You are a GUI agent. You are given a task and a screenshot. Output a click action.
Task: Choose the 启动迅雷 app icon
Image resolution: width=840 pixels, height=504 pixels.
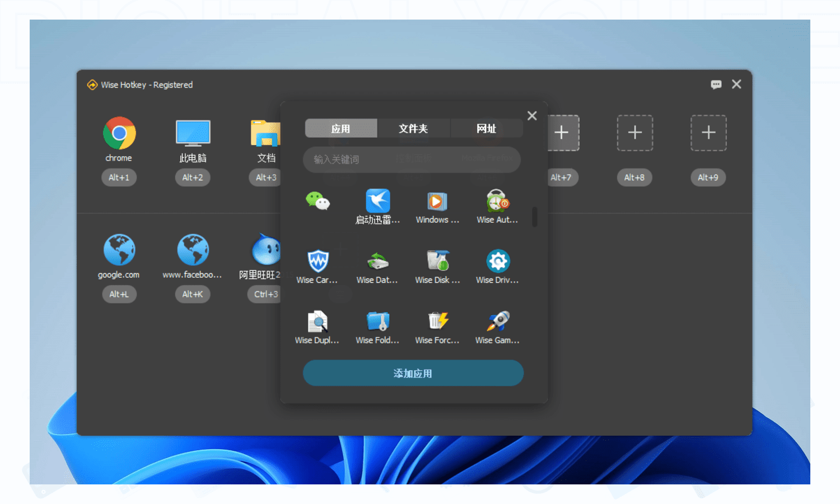(x=378, y=200)
